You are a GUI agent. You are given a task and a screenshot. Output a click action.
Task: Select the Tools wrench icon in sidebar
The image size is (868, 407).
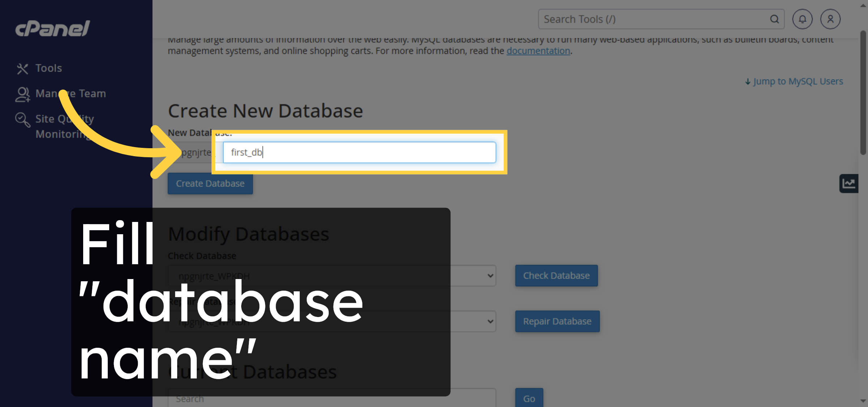click(22, 68)
